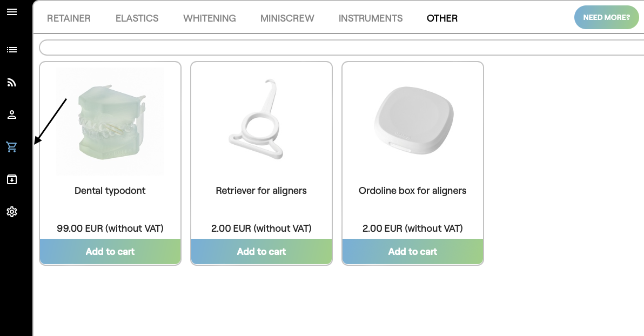Open the shopping cart sidebar icon
644x336 pixels.
[12, 147]
